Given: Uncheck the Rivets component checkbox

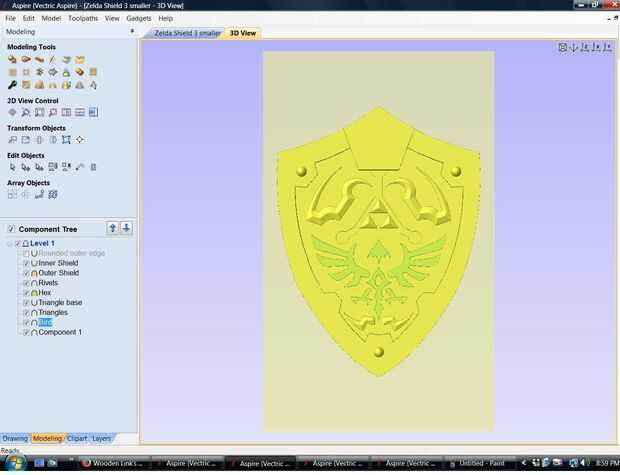Looking at the screenshot, I should point(26,283).
